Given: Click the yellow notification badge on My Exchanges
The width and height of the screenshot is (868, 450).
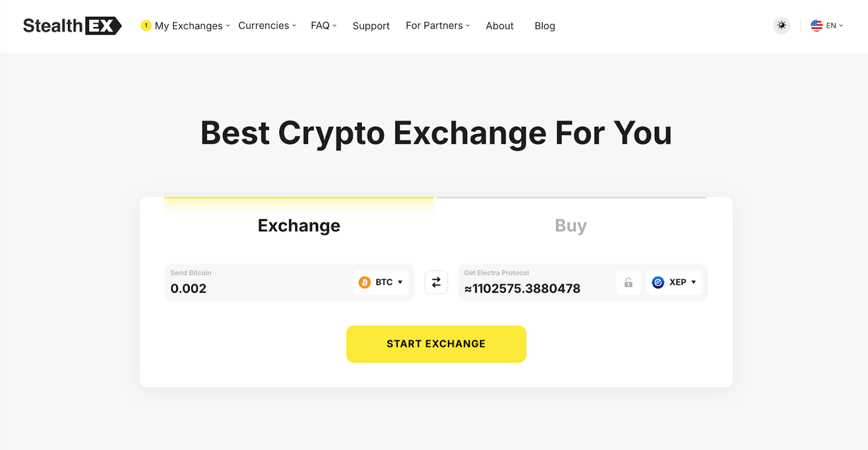Looking at the screenshot, I should [146, 26].
